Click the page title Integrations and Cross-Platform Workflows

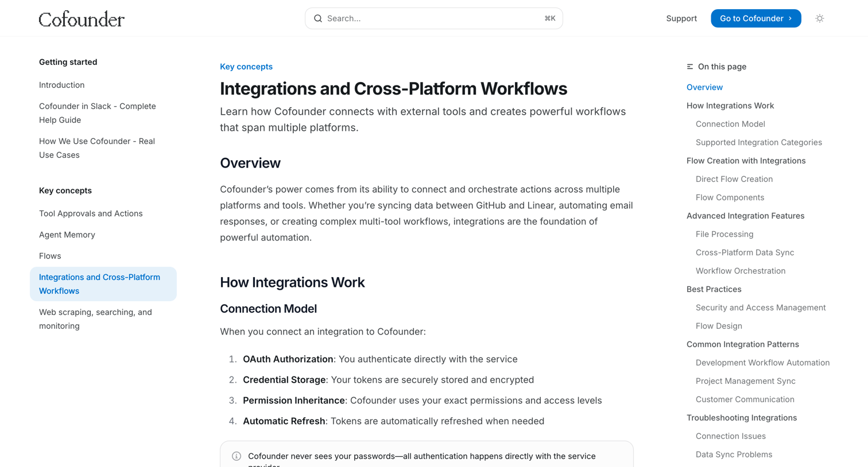point(394,88)
